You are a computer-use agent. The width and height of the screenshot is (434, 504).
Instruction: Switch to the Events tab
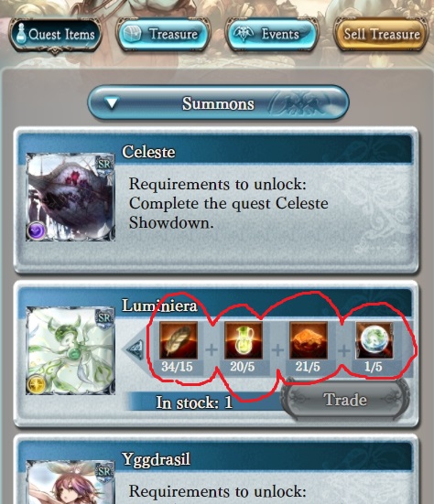[272, 34]
